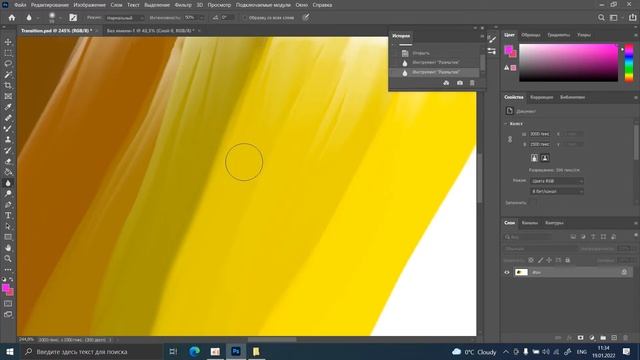Open the Photoshop search icon
640x360 pixels.
tap(601, 18)
